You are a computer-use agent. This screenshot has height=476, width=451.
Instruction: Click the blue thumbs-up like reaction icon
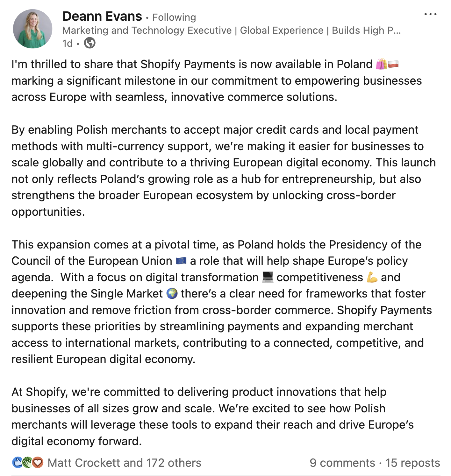coord(17,462)
